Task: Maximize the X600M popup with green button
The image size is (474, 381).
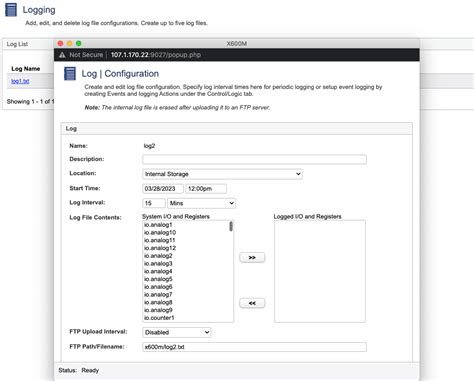Action: (79, 43)
